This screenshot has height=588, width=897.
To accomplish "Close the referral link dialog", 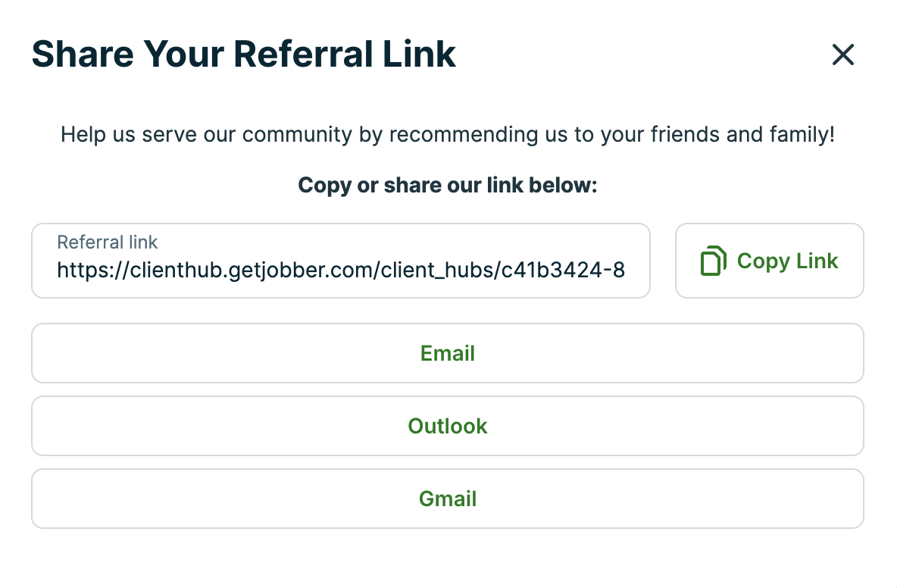I will [842, 55].
